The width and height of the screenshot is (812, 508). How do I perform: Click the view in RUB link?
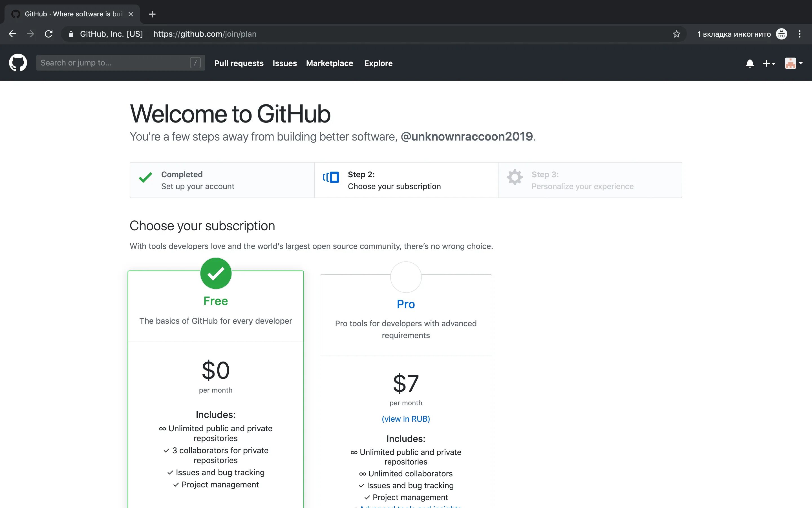click(x=406, y=419)
